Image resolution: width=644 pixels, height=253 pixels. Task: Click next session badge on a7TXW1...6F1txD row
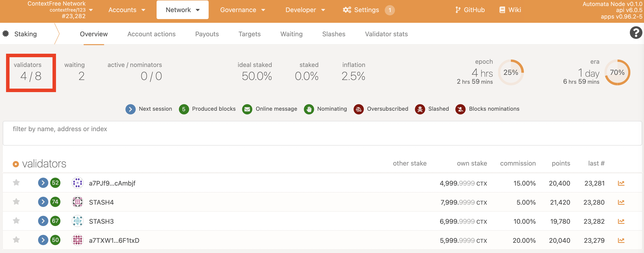point(43,240)
